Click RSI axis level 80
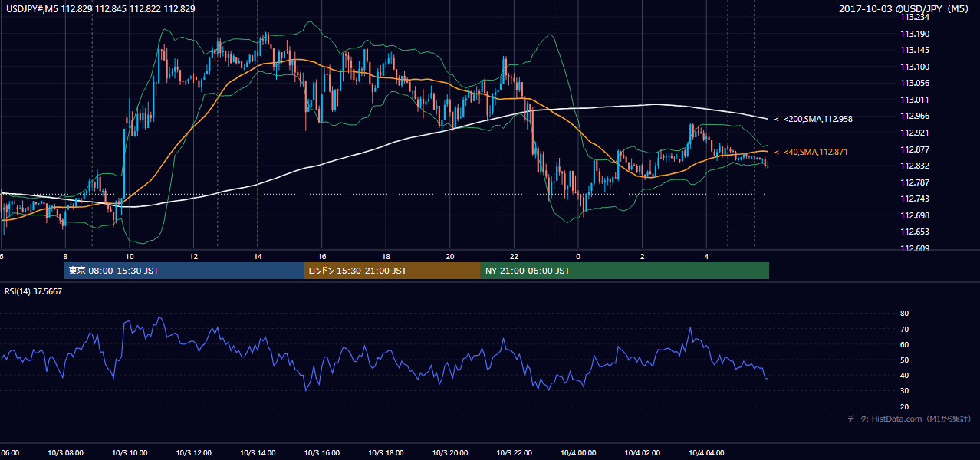980x460 pixels. tap(904, 314)
